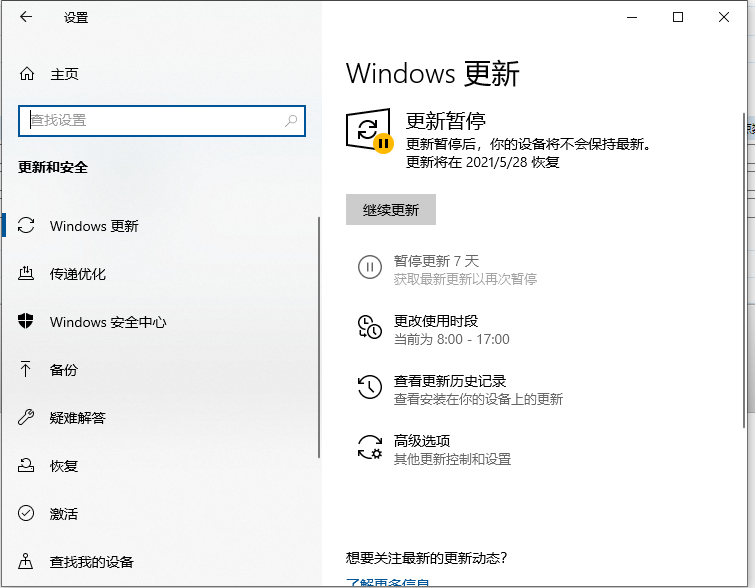Click the 疑难解答 wrench icon
Screen dimensions: 755x588
[x=27, y=418]
